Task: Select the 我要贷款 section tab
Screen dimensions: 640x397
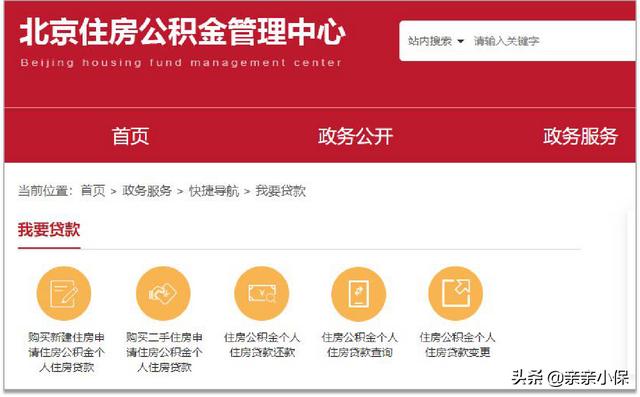Action: click(49, 229)
